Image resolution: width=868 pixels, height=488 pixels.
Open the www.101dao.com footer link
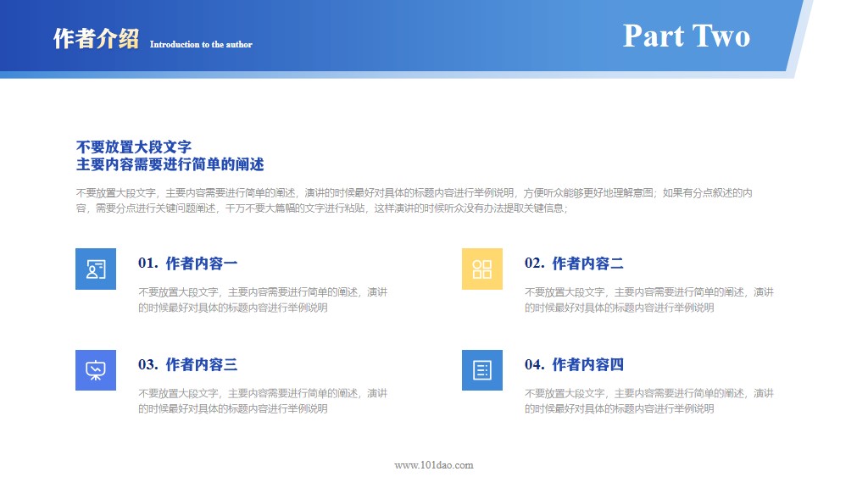[434, 465]
